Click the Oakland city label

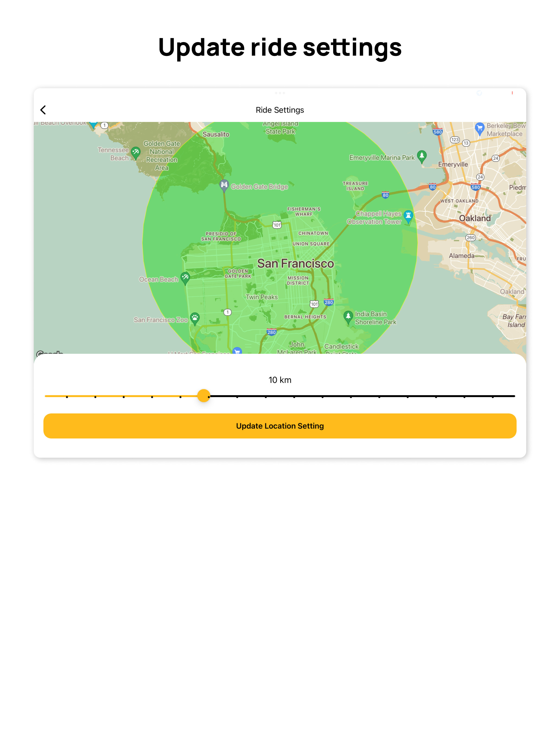[475, 218]
